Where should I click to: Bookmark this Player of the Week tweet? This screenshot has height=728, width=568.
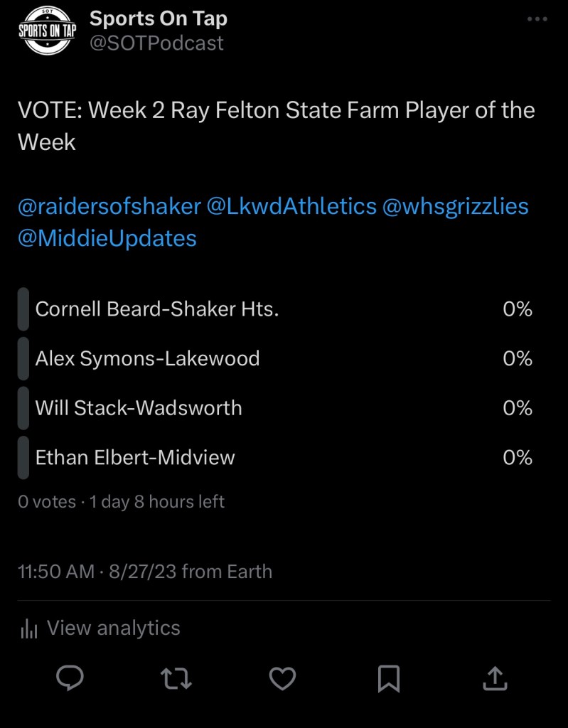tap(389, 678)
